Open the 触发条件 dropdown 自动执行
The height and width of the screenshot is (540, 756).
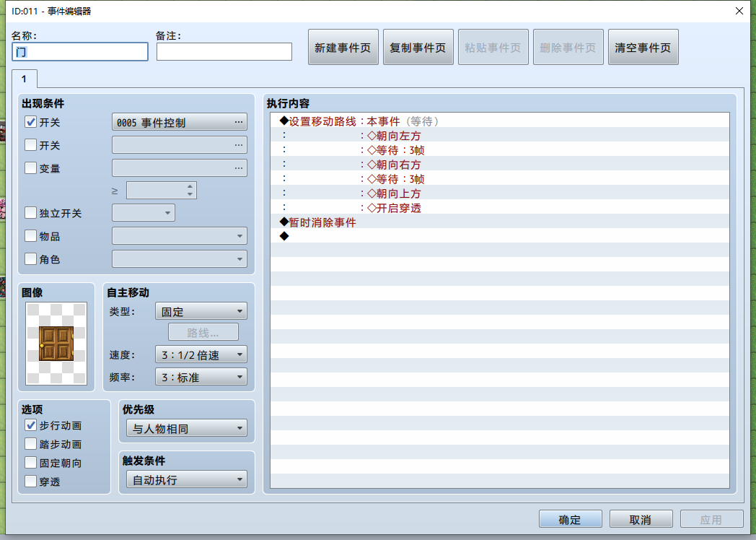pyautogui.click(x=187, y=479)
